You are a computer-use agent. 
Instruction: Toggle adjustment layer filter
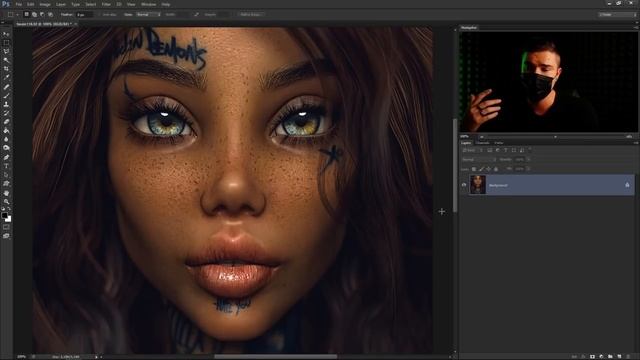[498, 150]
